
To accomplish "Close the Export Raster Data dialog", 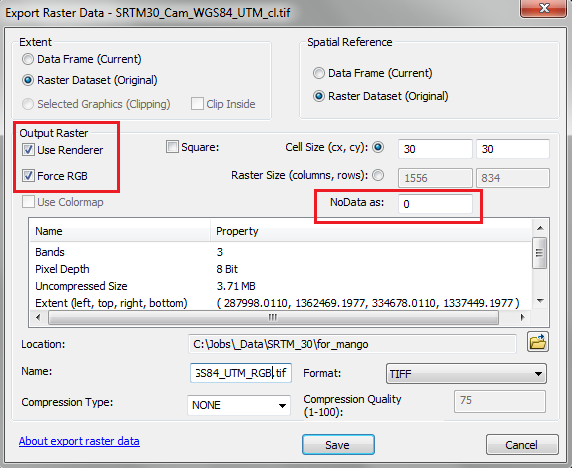I will point(544,8).
